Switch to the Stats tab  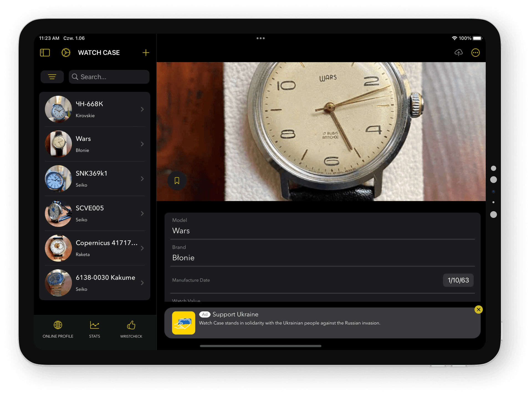click(x=94, y=330)
